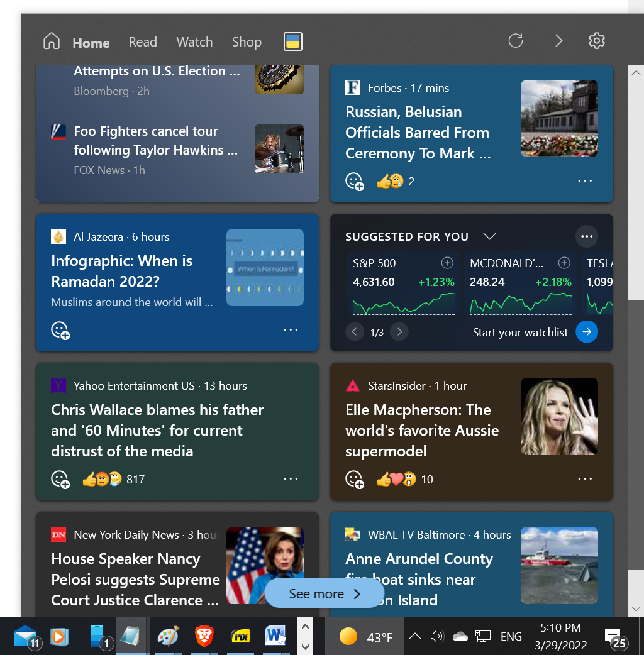Image resolution: width=644 pixels, height=655 pixels.
Task: Open more options on Forbes card
Action: pos(585,181)
